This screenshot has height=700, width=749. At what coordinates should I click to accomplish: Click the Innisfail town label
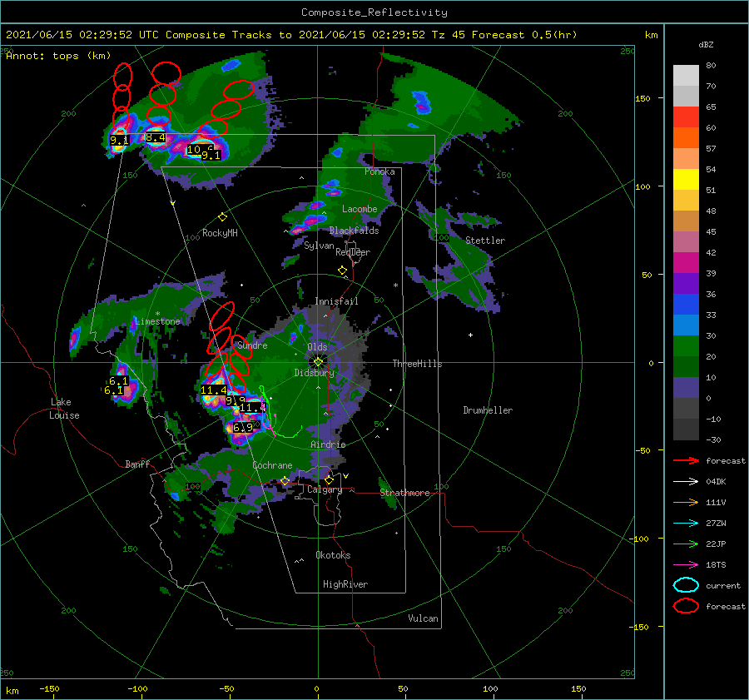point(336,301)
